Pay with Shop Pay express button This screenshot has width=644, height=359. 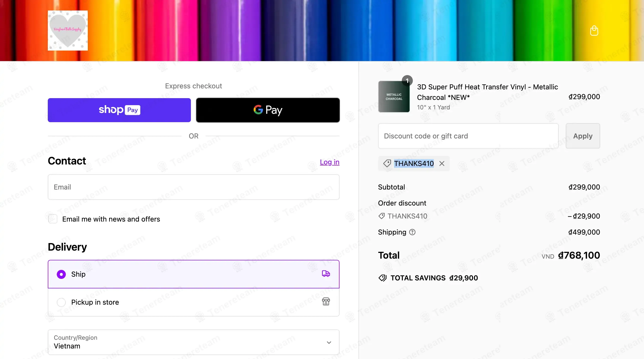[119, 110]
